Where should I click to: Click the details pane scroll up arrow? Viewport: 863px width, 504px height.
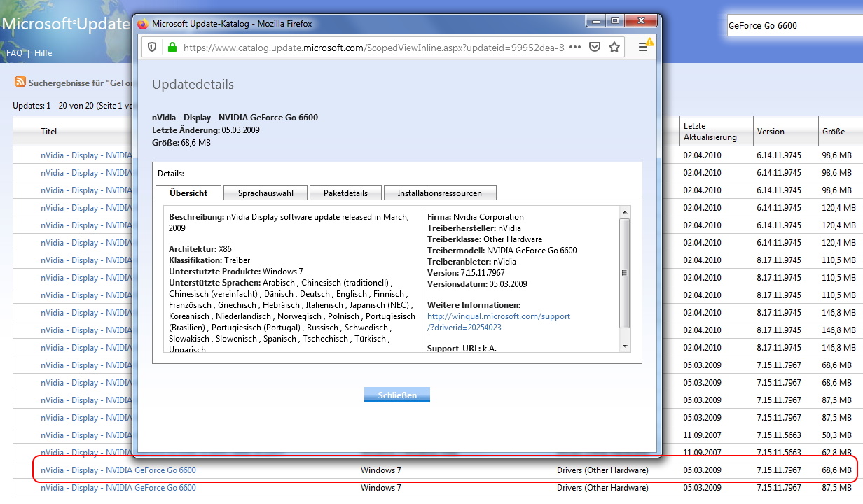(625, 213)
